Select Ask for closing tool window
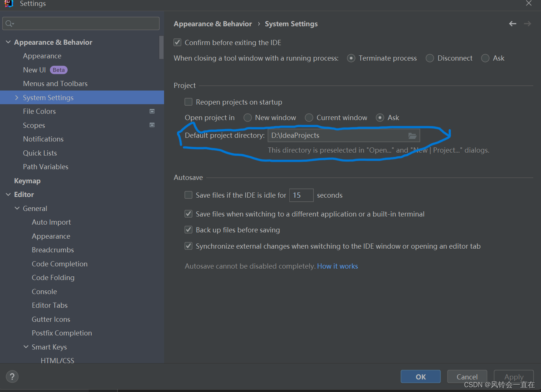Viewport: 541px width, 392px height. [x=485, y=58]
